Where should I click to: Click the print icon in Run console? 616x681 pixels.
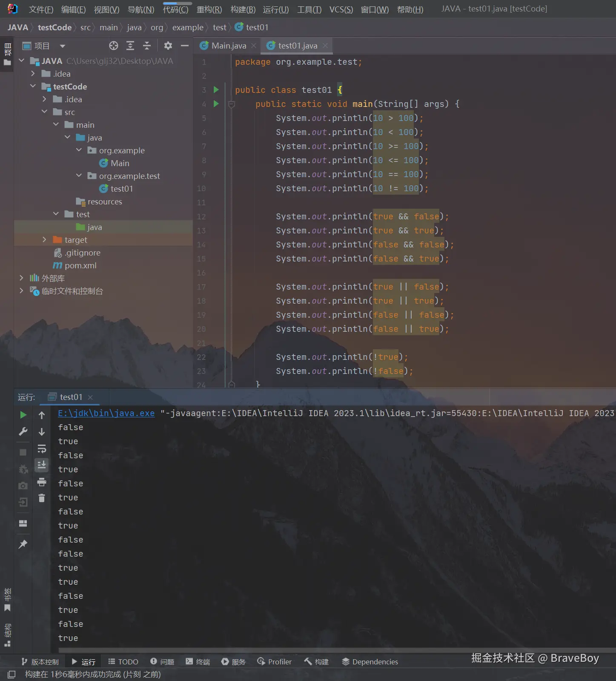tap(42, 482)
